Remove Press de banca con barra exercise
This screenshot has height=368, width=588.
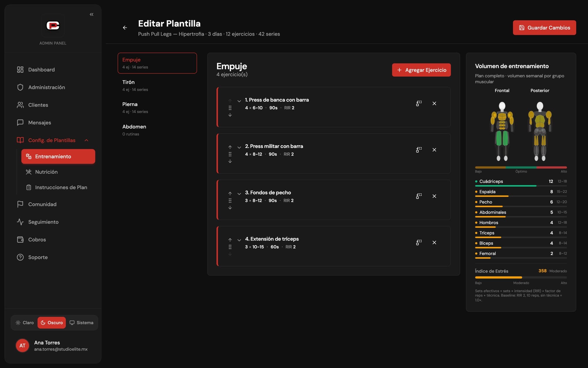tap(434, 103)
